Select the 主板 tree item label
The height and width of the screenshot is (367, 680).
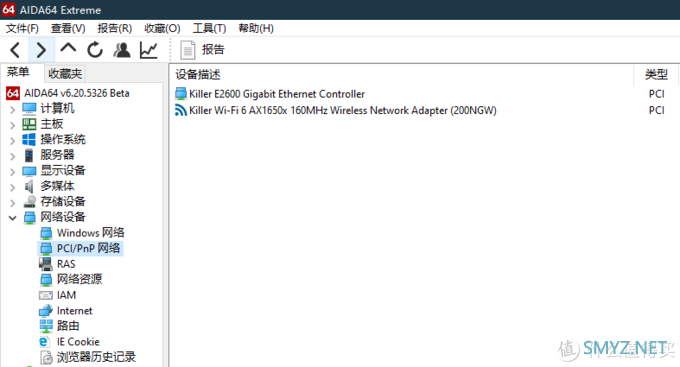(52, 124)
